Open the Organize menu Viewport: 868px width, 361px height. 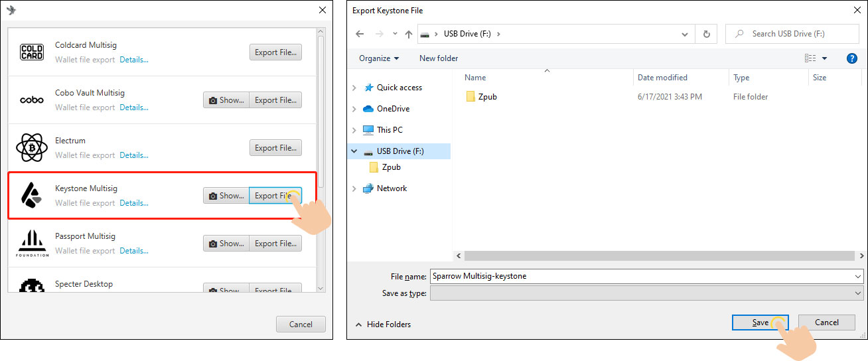(x=379, y=58)
